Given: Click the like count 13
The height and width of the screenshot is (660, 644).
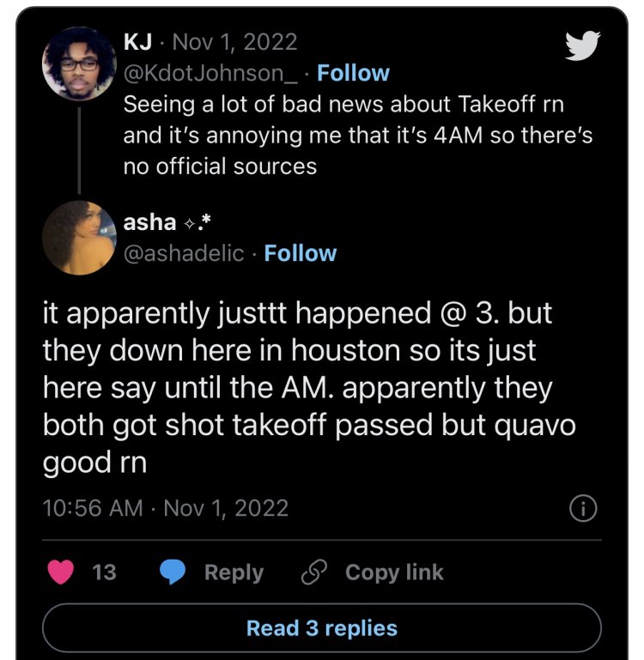Looking at the screenshot, I should click(x=104, y=572).
